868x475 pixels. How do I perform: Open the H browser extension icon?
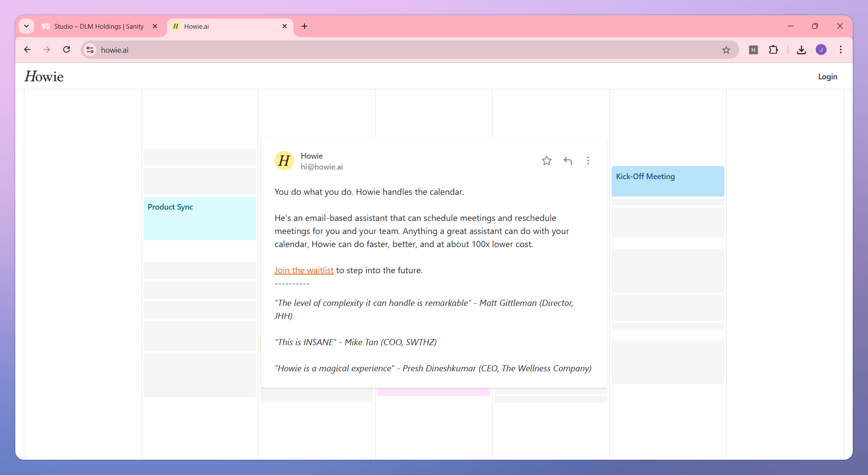pos(753,50)
